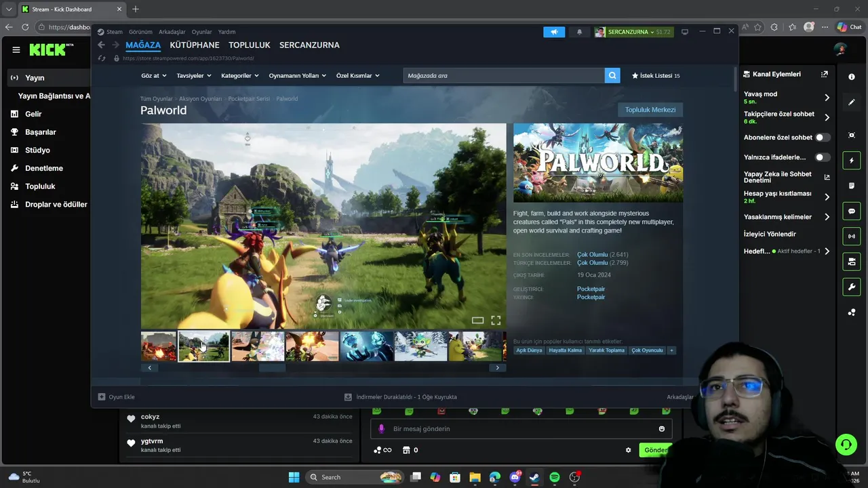Click the green headset support icon
Viewport: 868px width, 488px height.
846,445
